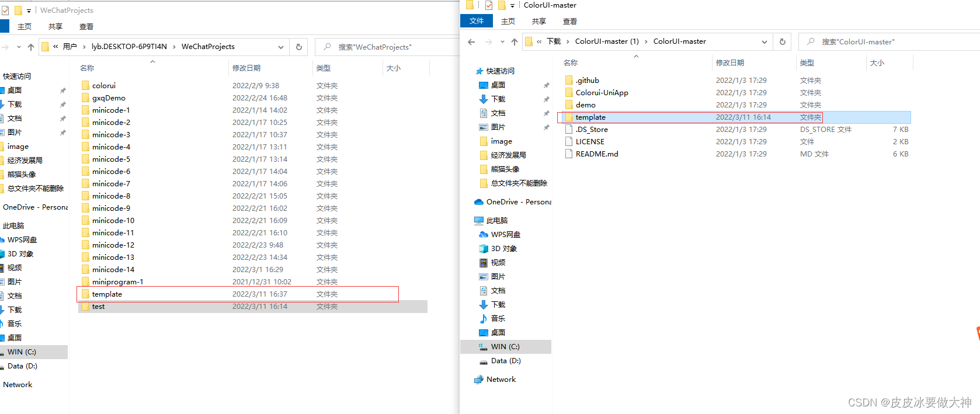Click the Network icon in the ColorUI-master sidebar
This screenshot has width=980, height=414.
pyautogui.click(x=479, y=379)
